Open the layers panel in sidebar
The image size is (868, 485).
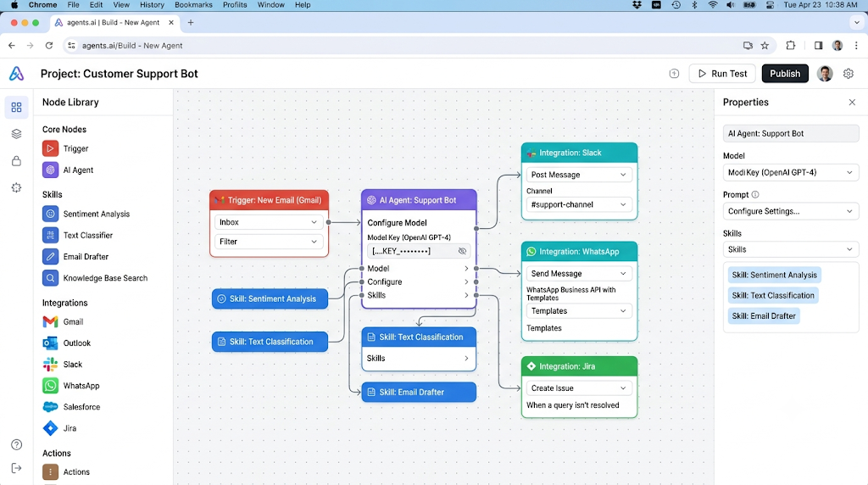[x=17, y=134]
